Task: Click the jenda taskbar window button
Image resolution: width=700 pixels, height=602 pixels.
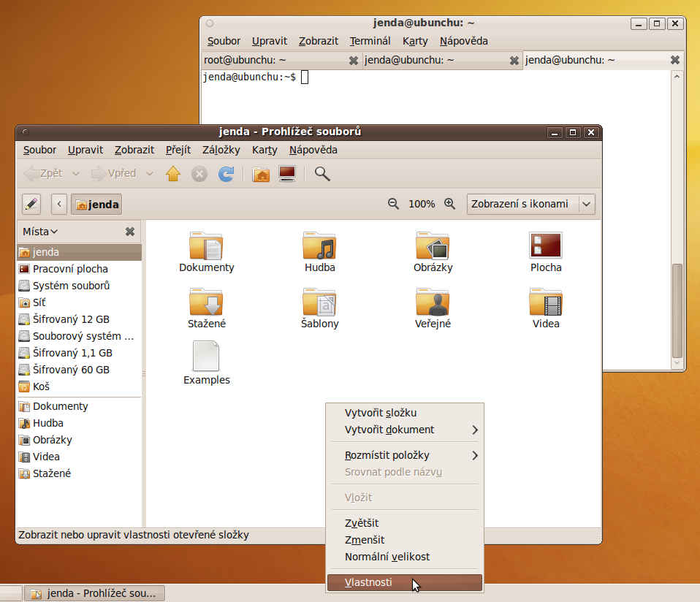Action: 94,593
